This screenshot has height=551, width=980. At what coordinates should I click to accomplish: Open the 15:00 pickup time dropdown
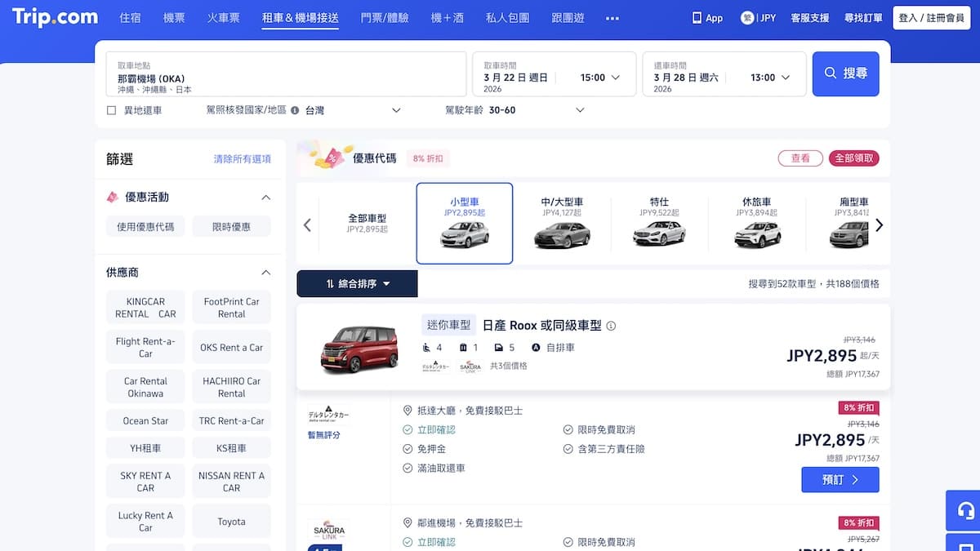click(x=600, y=78)
